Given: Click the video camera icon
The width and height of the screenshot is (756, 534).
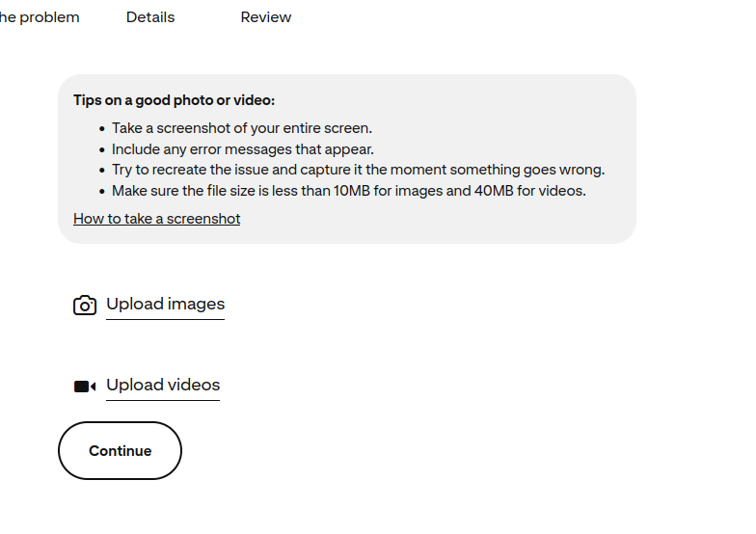Looking at the screenshot, I should tap(85, 387).
